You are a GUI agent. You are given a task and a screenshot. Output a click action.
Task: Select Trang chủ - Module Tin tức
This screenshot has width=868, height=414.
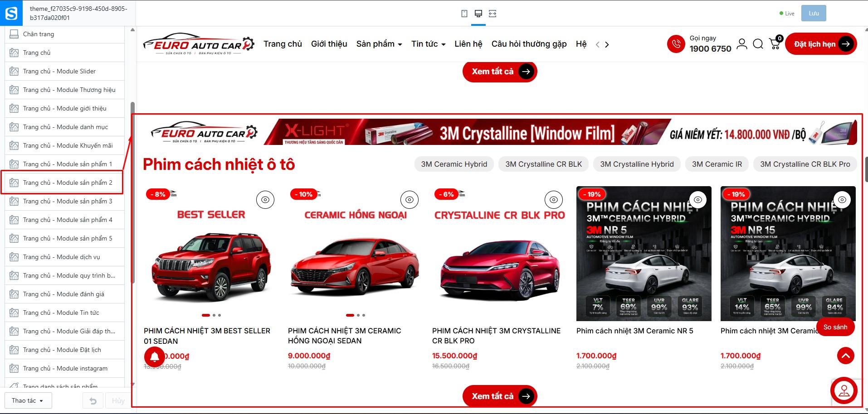tap(65, 313)
